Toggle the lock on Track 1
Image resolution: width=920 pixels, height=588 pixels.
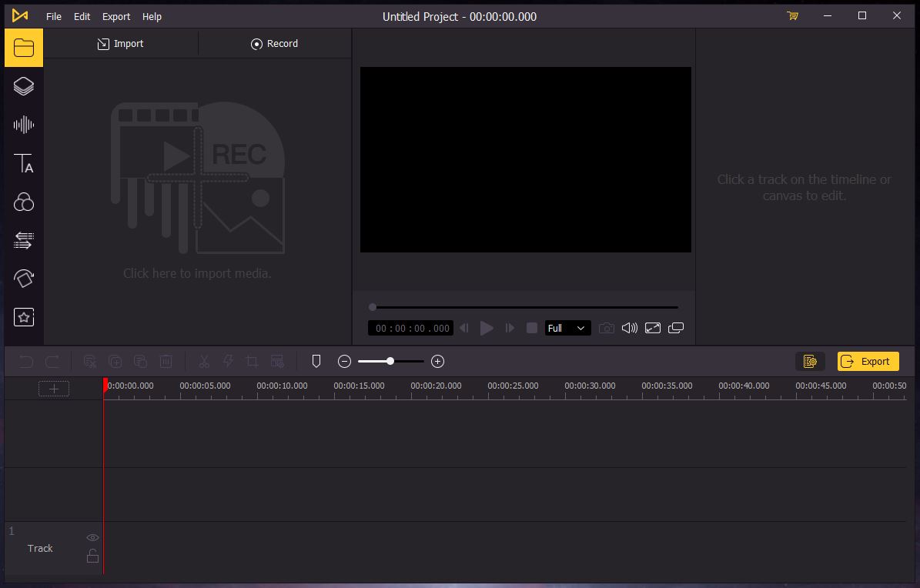tap(92, 556)
